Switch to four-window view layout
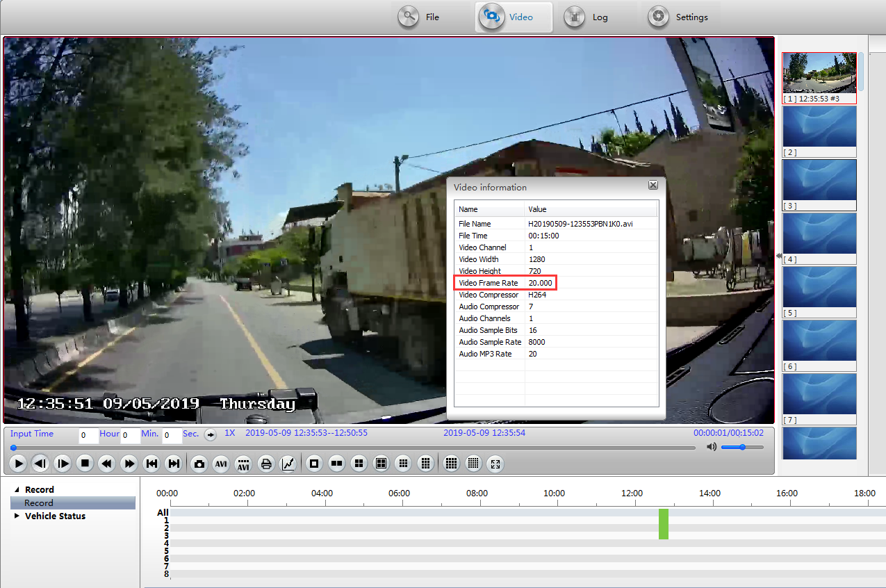886x588 pixels. click(359, 464)
